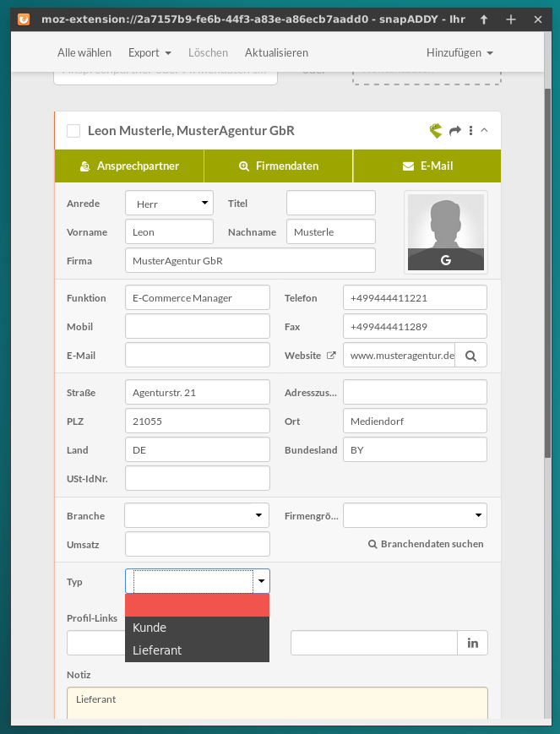Screen dimensions: 560x734
Task: Open the E-Mail tab
Action: pos(427,166)
